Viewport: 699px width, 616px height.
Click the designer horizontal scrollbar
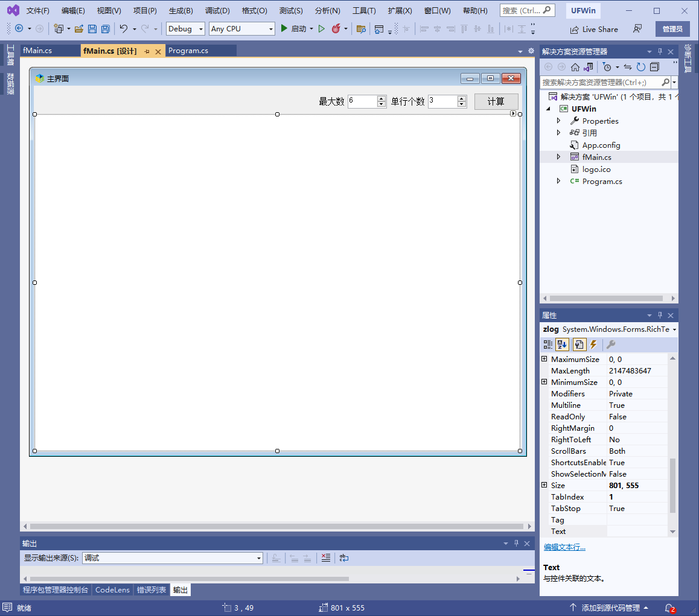click(x=277, y=527)
